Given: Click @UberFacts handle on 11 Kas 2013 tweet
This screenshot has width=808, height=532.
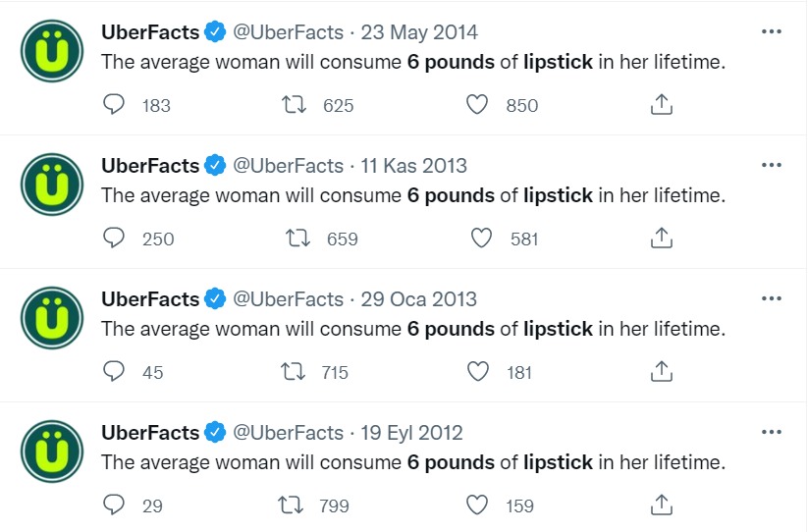Looking at the screenshot, I should (288, 166).
